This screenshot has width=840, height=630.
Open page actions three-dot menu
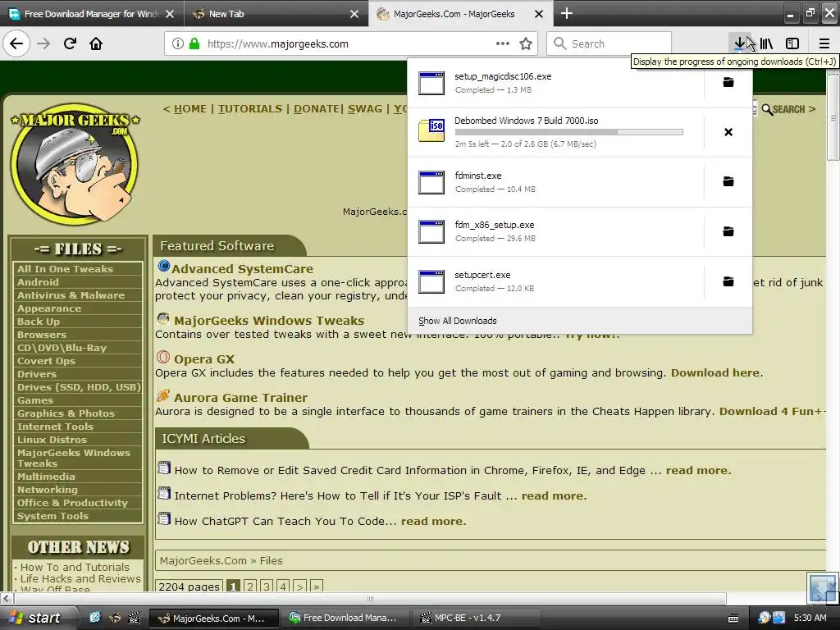coord(503,43)
